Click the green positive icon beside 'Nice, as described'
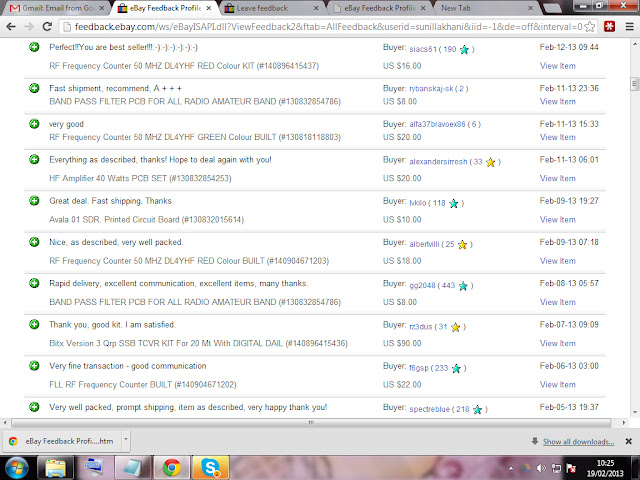Screen dimensions: 640x480 (34, 242)
